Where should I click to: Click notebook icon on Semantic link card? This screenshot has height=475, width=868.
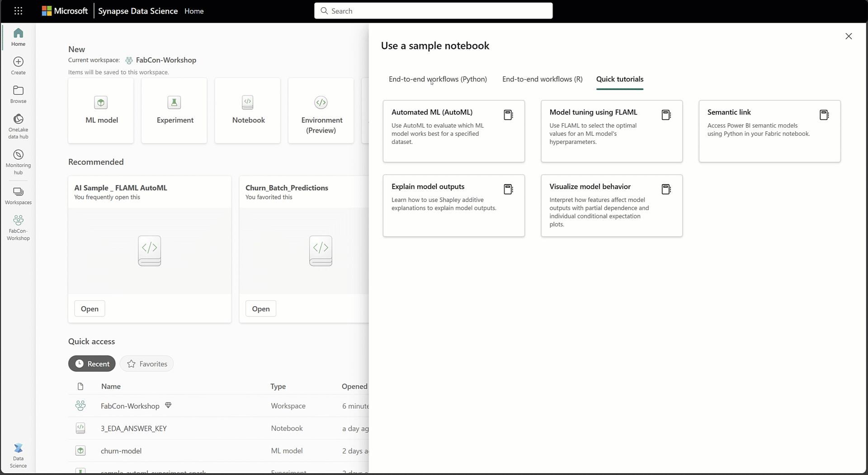(824, 115)
